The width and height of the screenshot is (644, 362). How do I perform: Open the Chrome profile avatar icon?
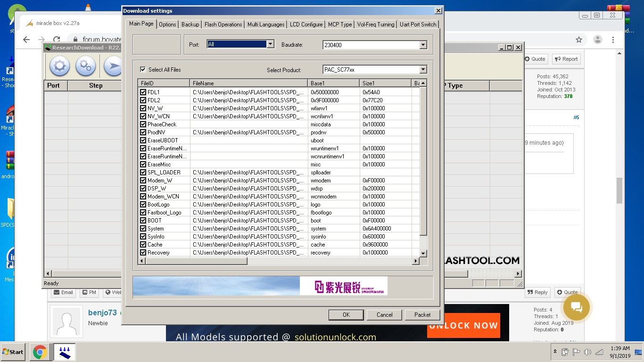tap(598, 40)
